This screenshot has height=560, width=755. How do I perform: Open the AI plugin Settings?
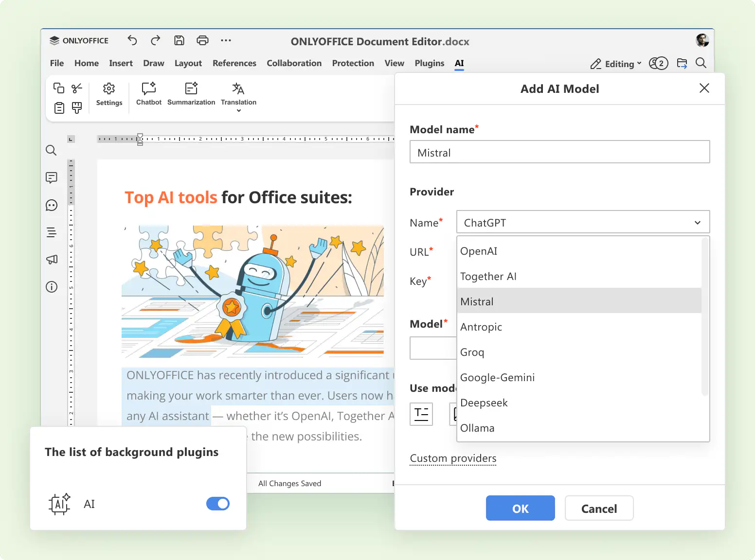coord(109,95)
